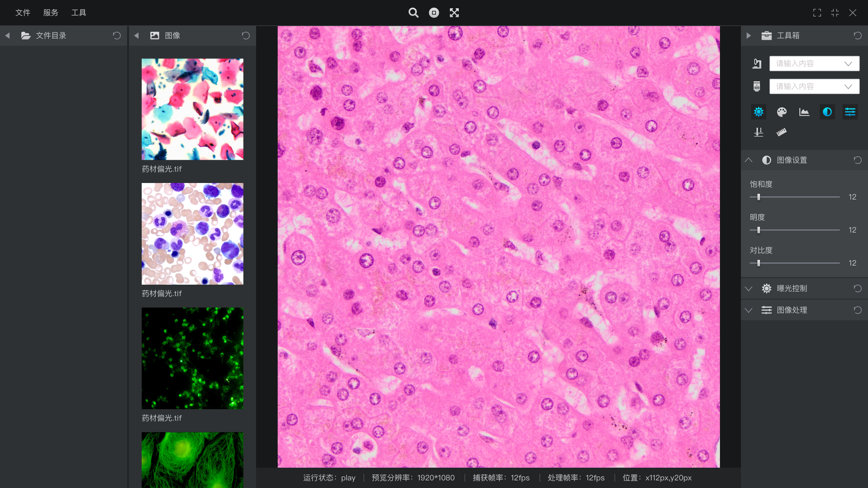Viewport: 868px width, 488px height.
Task: Toggle the blue sliders adjustment icon
Action: coord(850,112)
